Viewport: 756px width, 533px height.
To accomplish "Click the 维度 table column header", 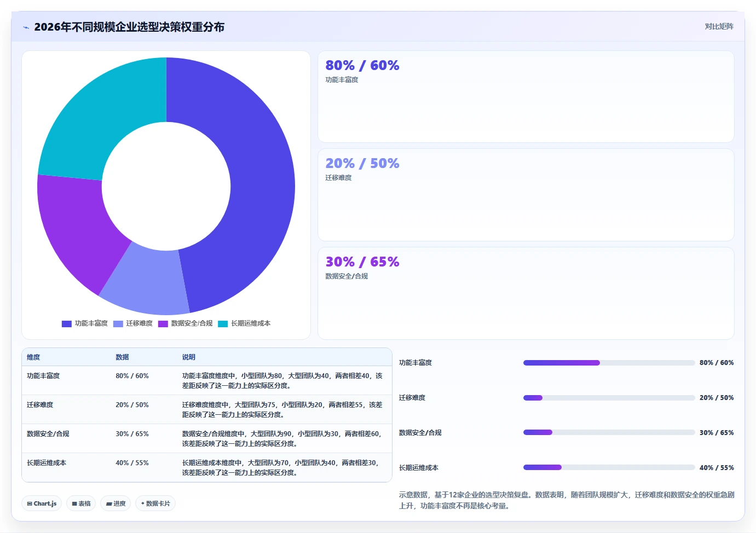I will click(33, 357).
